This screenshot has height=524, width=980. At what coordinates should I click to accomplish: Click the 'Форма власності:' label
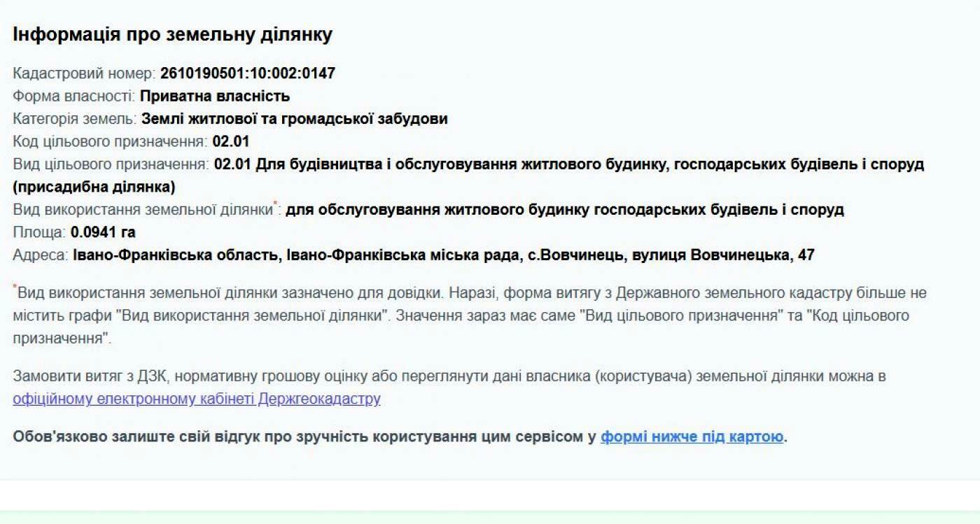click(x=74, y=96)
